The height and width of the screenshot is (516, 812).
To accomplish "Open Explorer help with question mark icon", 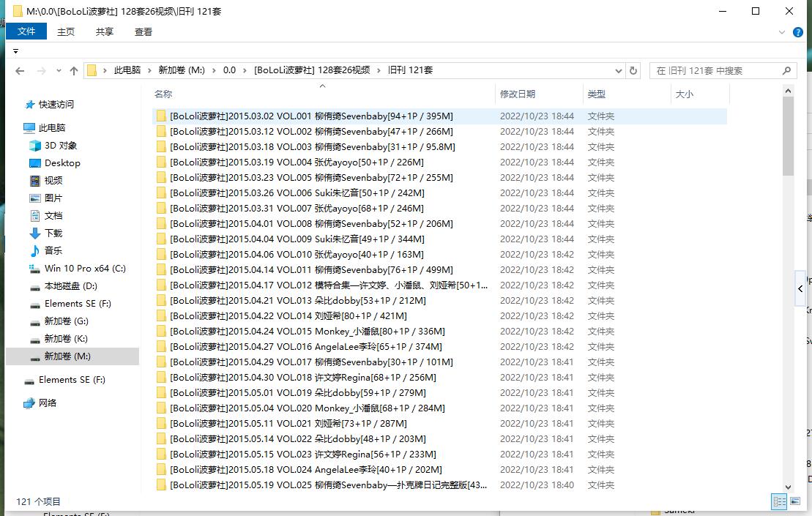I will pyautogui.click(x=798, y=32).
